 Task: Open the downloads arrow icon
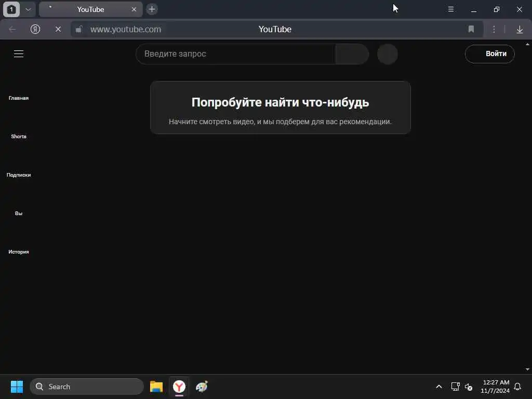click(520, 30)
